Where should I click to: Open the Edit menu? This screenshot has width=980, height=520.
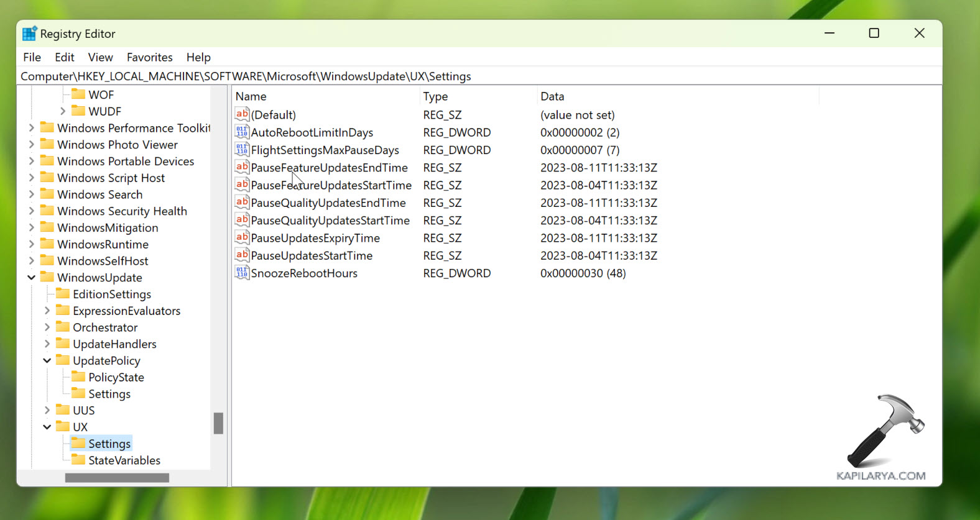tap(64, 57)
